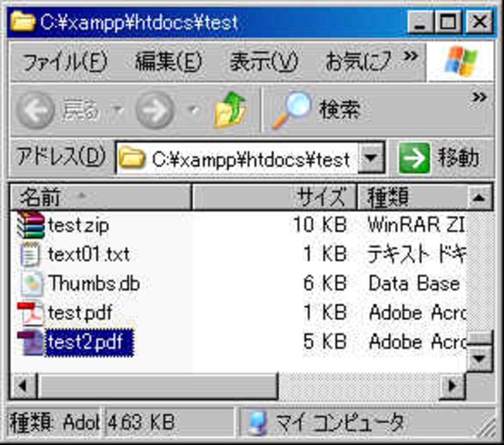Click the 移動 Go button
The width and height of the screenshot is (504, 445).
439,157
